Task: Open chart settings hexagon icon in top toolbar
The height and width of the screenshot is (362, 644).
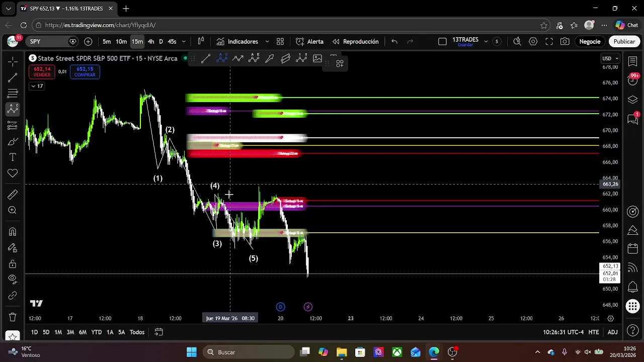Action: pyautogui.click(x=533, y=42)
